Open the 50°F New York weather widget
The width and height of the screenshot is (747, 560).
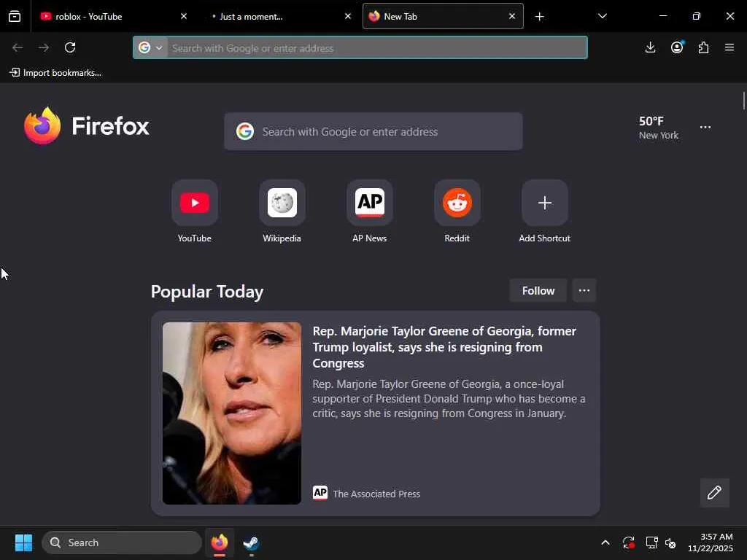coord(659,128)
